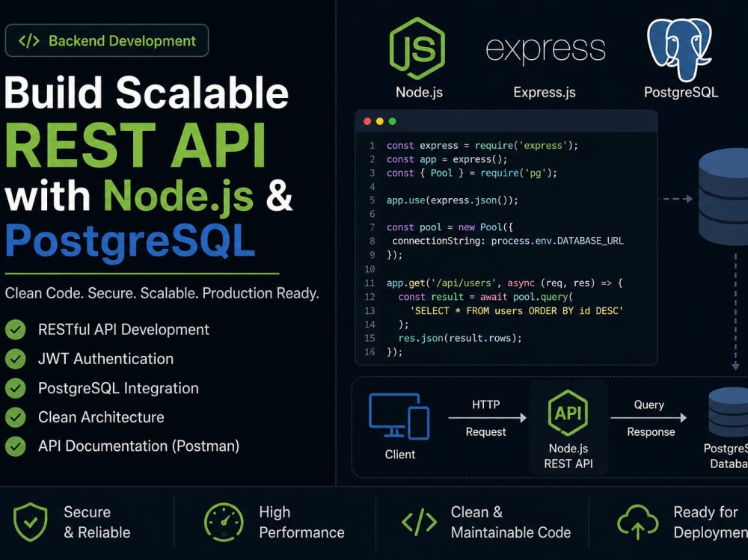Click the 'Response' label in diagram
Screen dimensions: 748x560
[651, 431]
